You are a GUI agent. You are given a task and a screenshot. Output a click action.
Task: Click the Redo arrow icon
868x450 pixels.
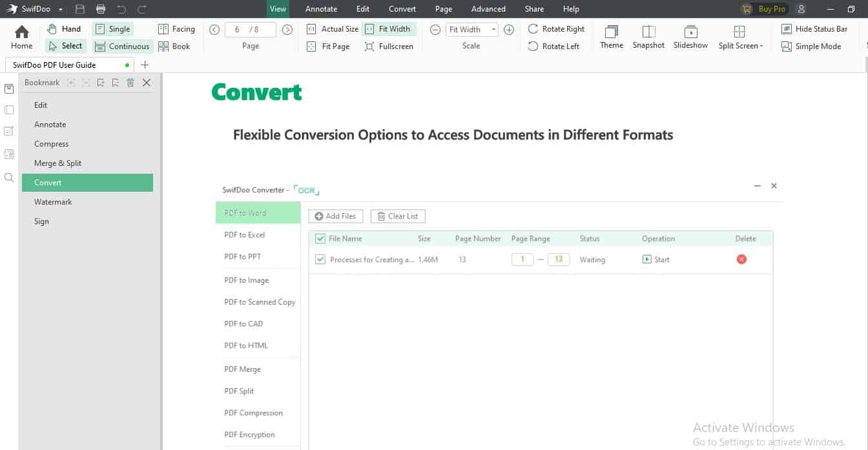point(142,9)
